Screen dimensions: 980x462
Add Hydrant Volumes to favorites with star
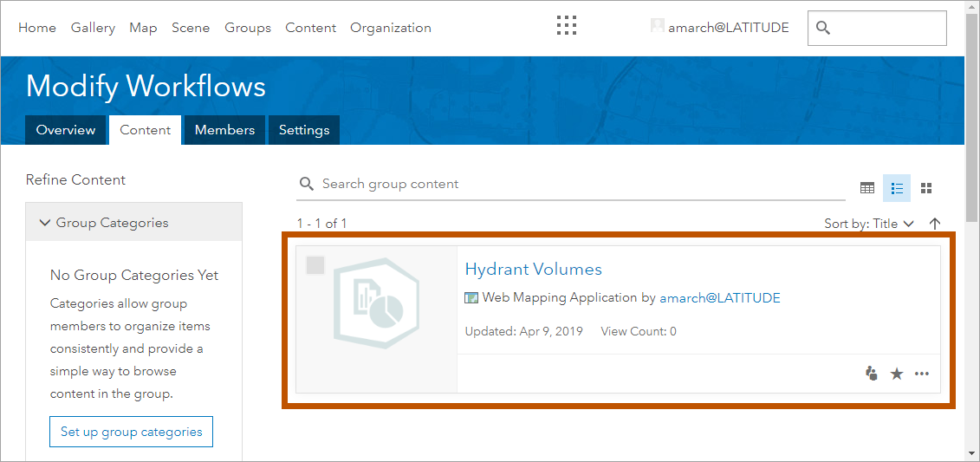pyautogui.click(x=897, y=374)
